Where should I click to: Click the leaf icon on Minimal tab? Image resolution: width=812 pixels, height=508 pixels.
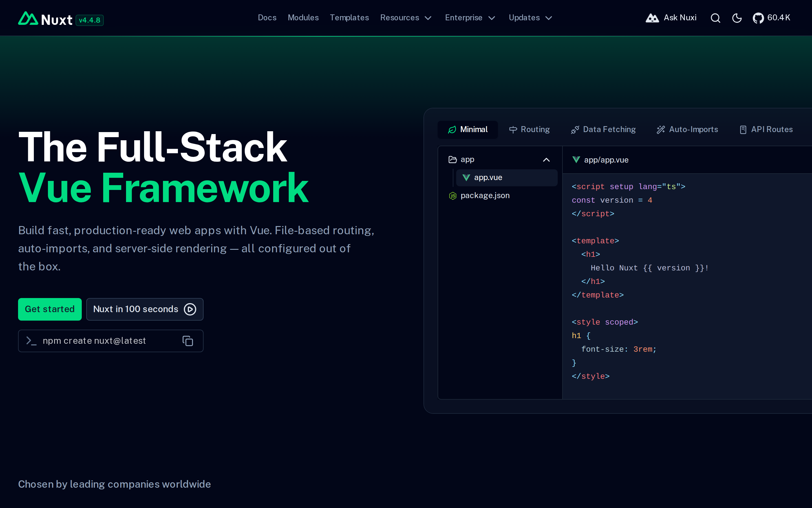click(452, 130)
